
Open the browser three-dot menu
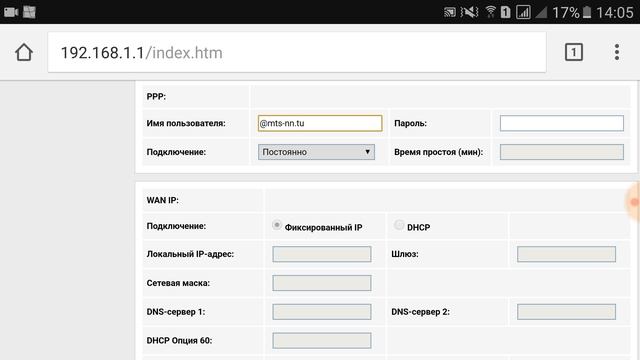click(617, 52)
